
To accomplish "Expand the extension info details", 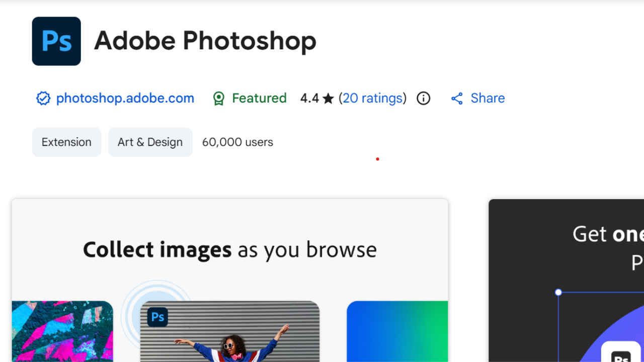I will tap(423, 99).
